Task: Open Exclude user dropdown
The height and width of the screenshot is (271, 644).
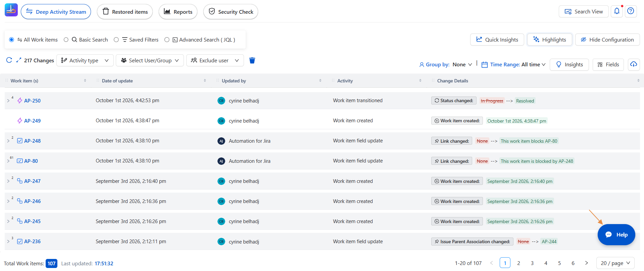Action: (x=215, y=60)
